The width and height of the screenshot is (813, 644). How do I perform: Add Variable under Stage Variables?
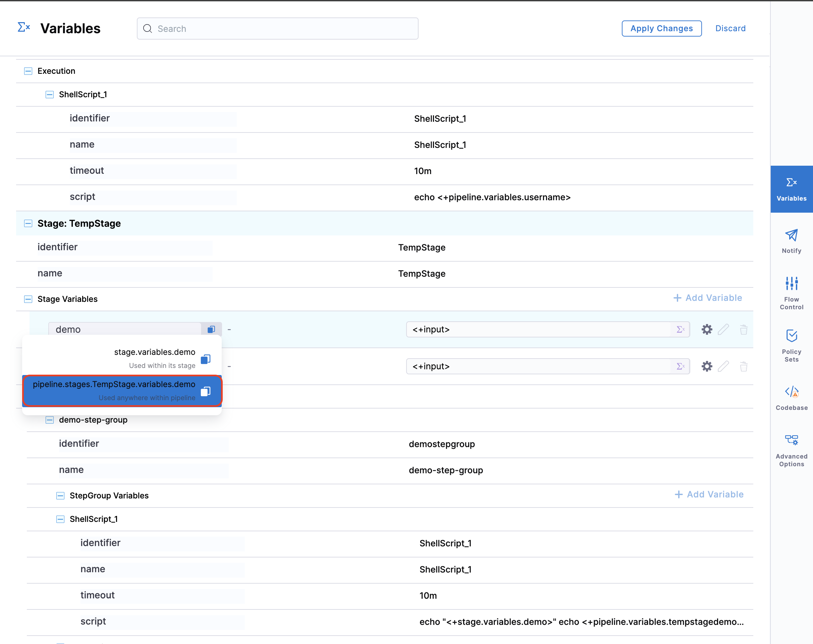point(707,298)
